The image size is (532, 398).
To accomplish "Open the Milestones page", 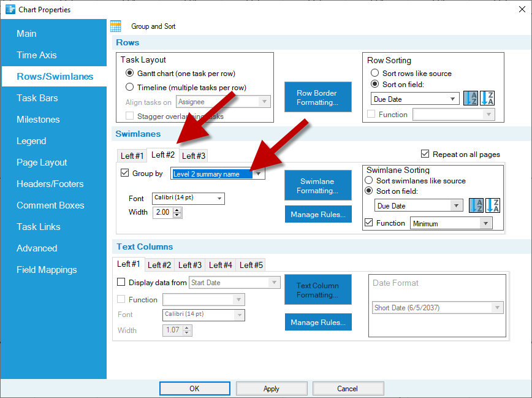I will (x=38, y=119).
